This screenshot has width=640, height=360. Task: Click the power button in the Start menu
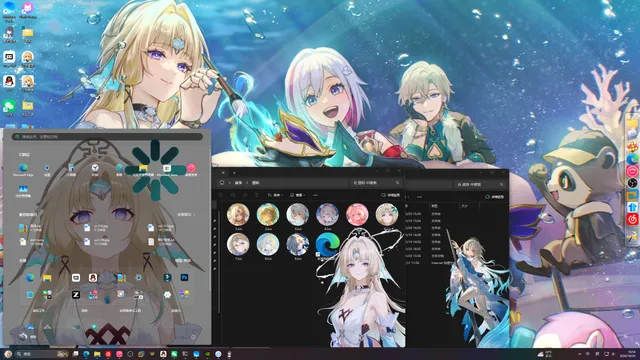pos(193,337)
